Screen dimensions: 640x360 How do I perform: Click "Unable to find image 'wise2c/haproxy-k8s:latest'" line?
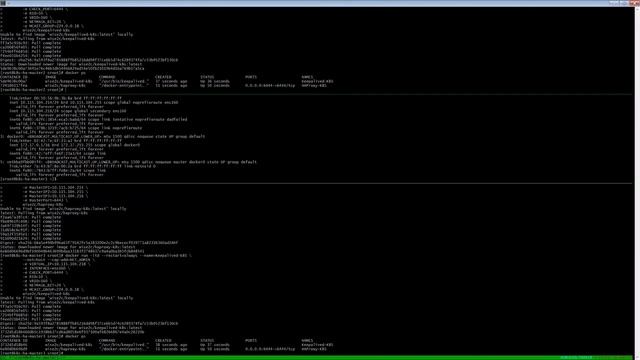[x=63, y=209]
